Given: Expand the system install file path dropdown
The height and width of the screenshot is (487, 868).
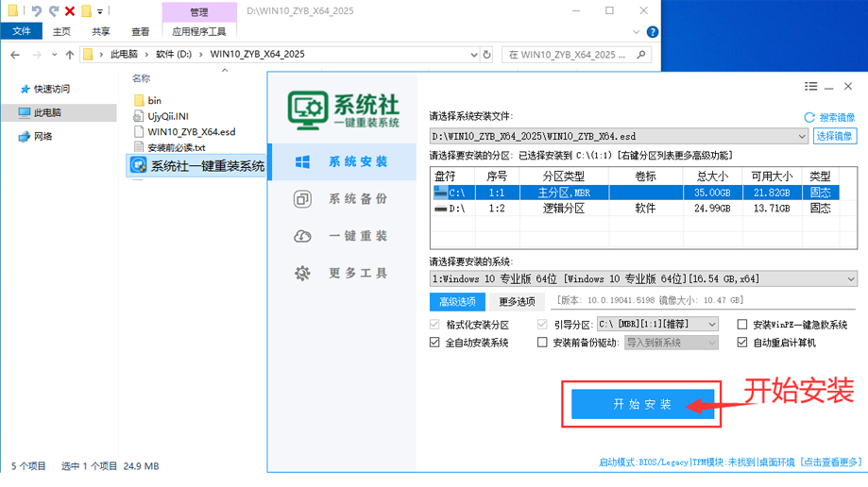Looking at the screenshot, I should (802, 136).
